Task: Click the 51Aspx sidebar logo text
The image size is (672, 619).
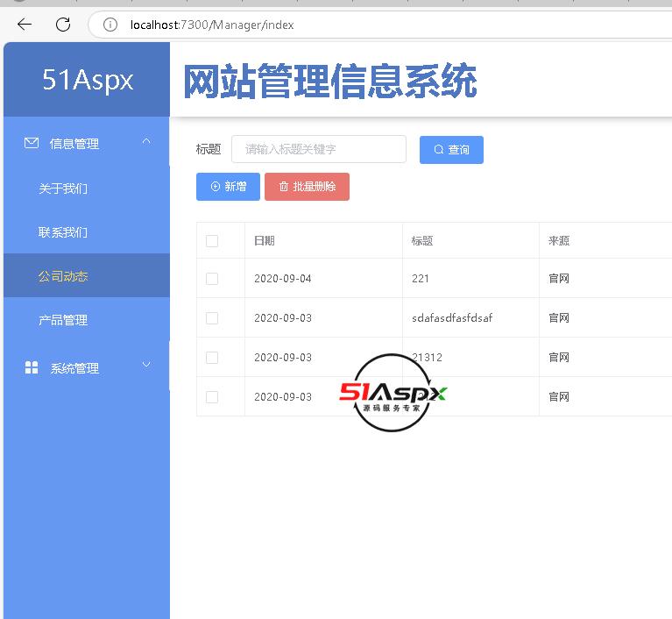Action: [x=88, y=80]
